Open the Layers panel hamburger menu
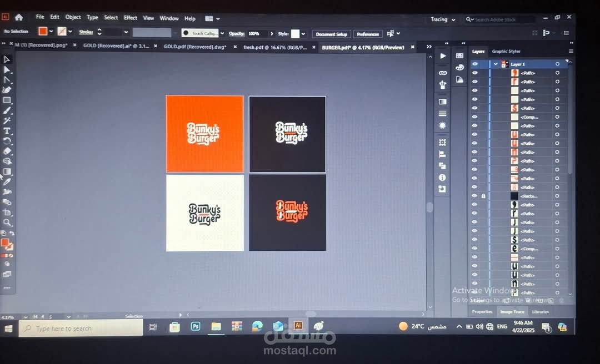 pos(571,51)
